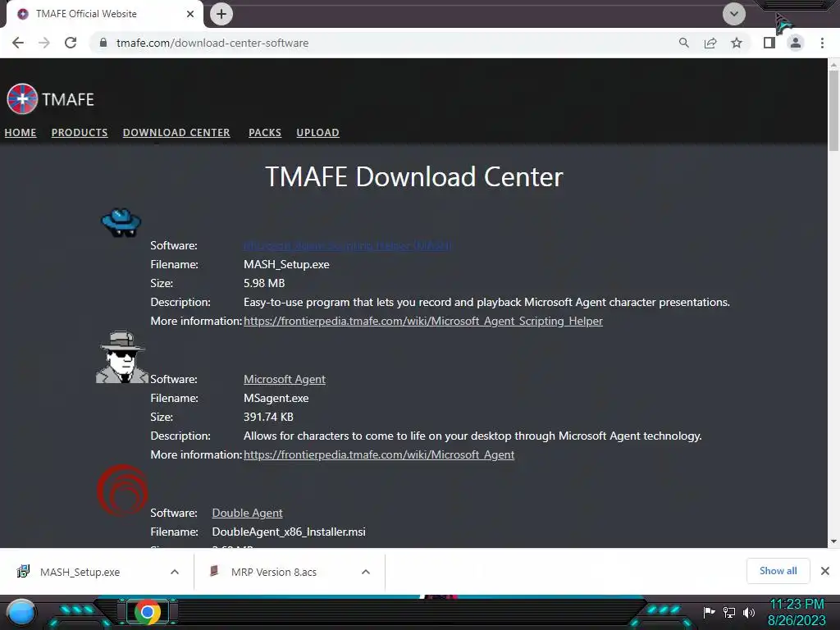
Task: Open the Double Agent software link
Action: click(x=247, y=513)
